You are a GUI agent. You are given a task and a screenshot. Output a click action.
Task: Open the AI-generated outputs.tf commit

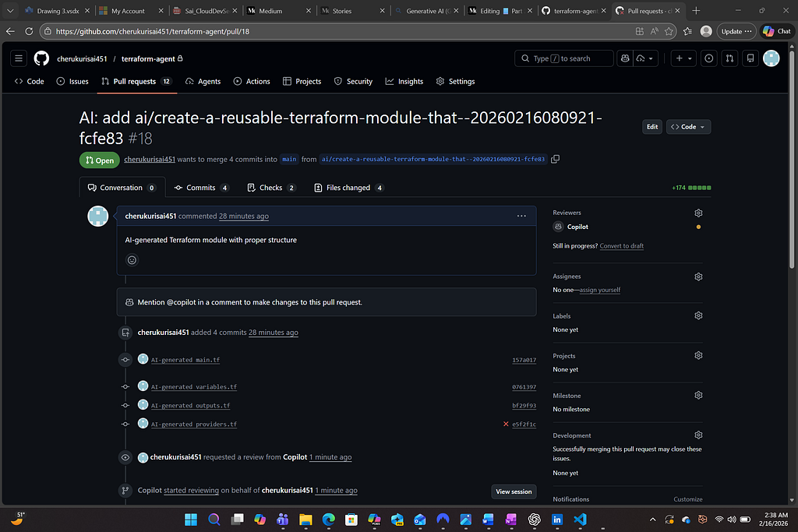click(190, 406)
